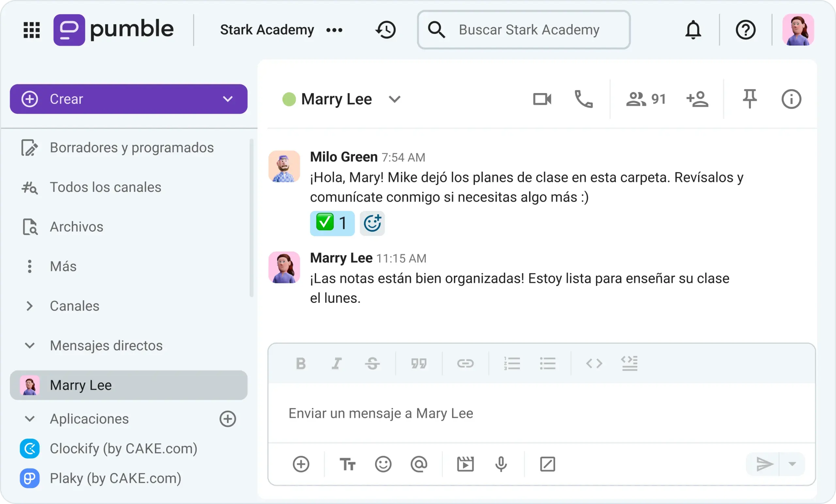Screen dimensions: 836x504
Task: Click the 7:54 AM timestamp
Action: 403,158
